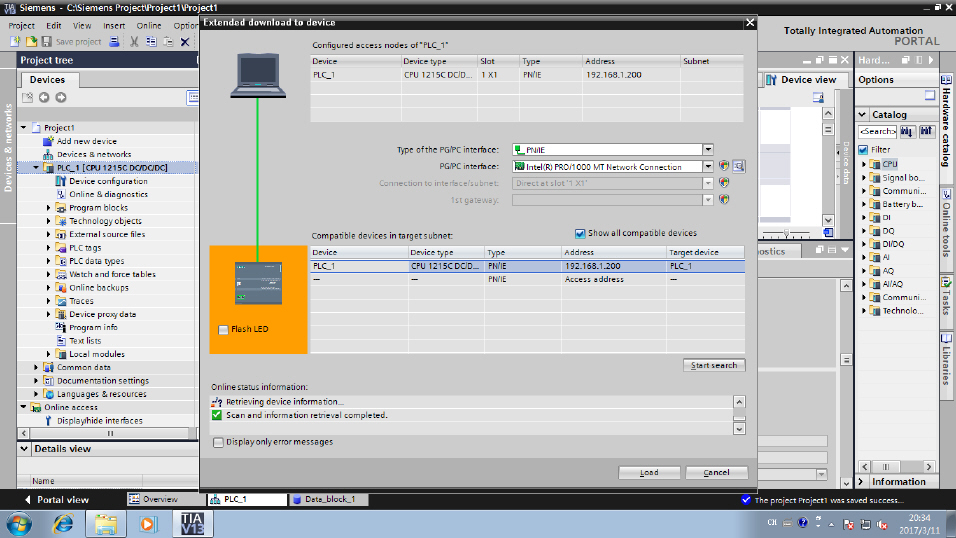The width and height of the screenshot is (956, 538).
Task: Open the Project menu
Action: (21, 26)
